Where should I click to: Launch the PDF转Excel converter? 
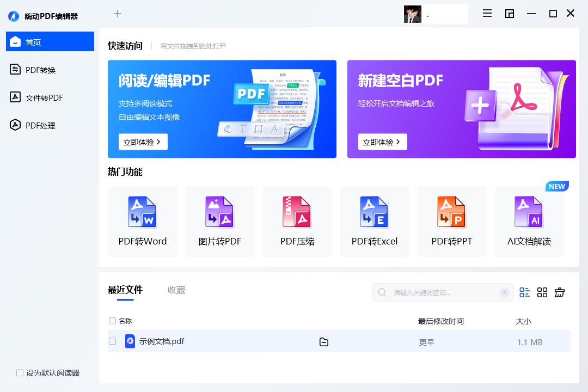(374, 221)
